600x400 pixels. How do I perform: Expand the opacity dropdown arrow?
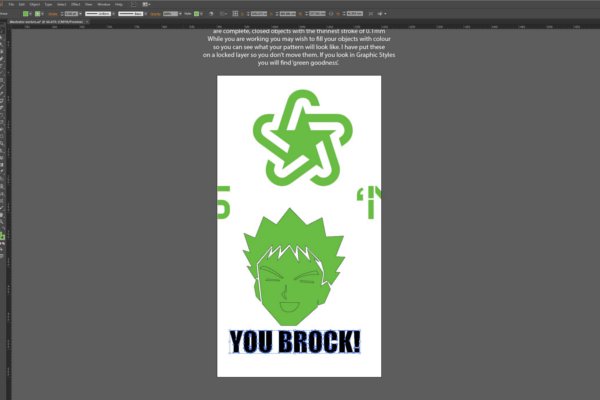click(x=180, y=14)
